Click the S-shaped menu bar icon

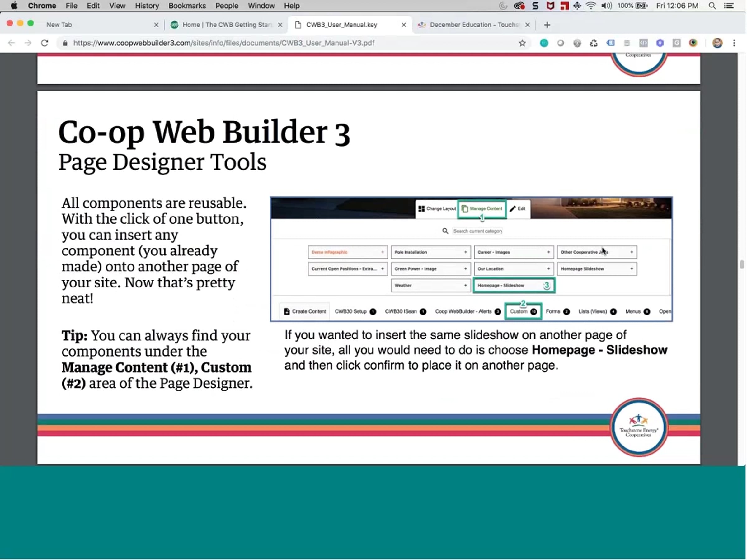point(535,6)
